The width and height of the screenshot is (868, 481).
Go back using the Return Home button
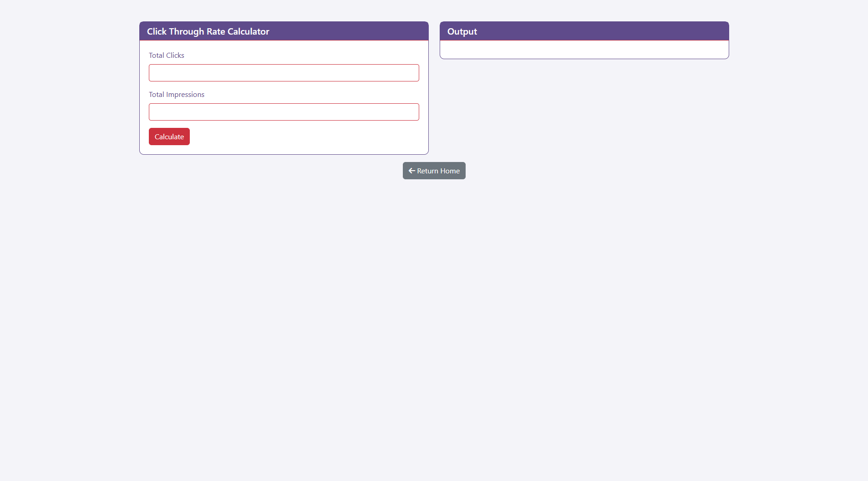(434, 171)
